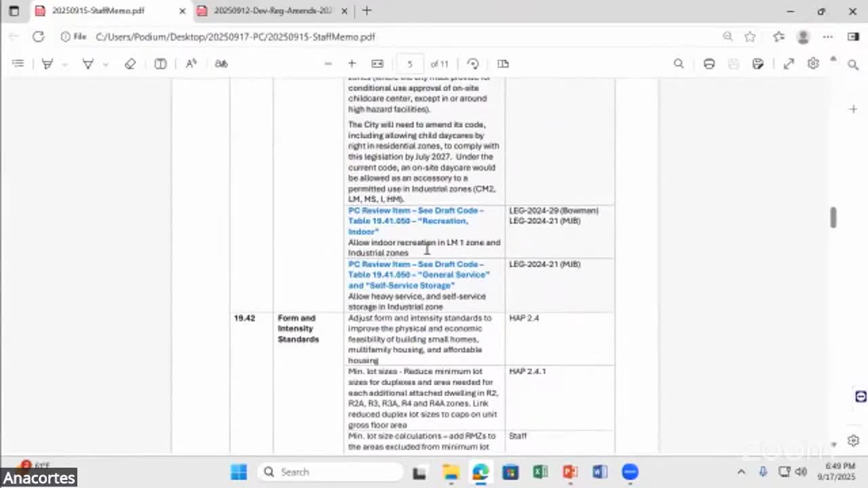Viewport: 868px width, 488px height.
Task: Rotate the PDF page
Action: coord(473,64)
